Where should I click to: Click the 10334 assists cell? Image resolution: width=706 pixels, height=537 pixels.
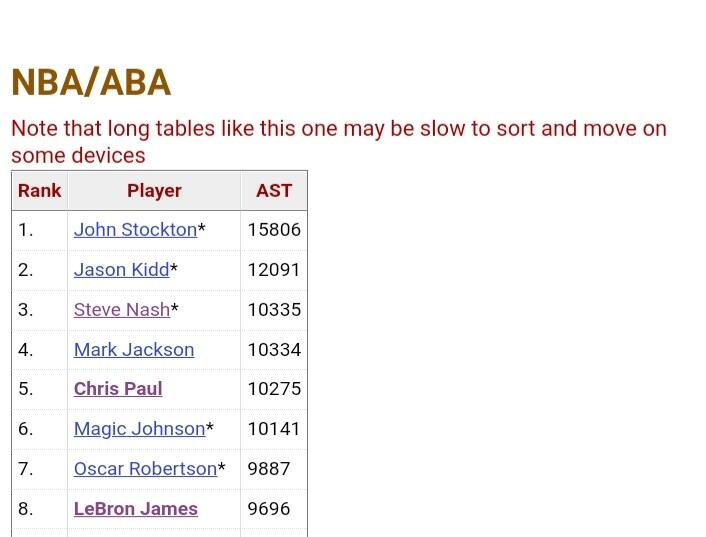point(274,349)
